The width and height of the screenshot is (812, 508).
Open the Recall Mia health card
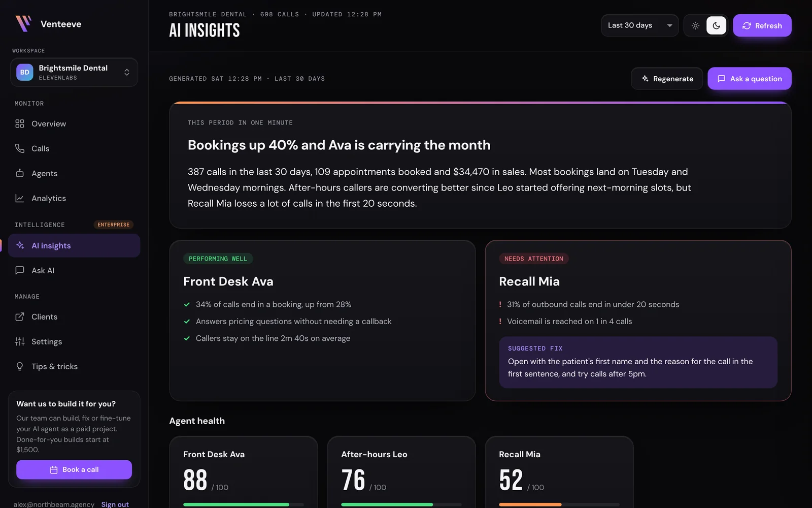pyautogui.click(x=559, y=472)
